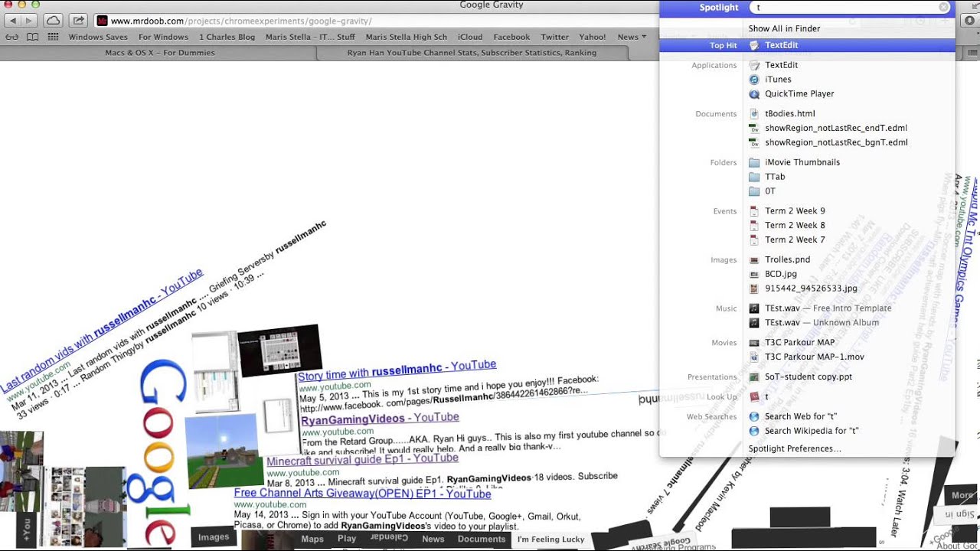The image size is (980, 551).
Task: Click the iTunes icon in Applications results
Action: pyautogui.click(x=754, y=80)
